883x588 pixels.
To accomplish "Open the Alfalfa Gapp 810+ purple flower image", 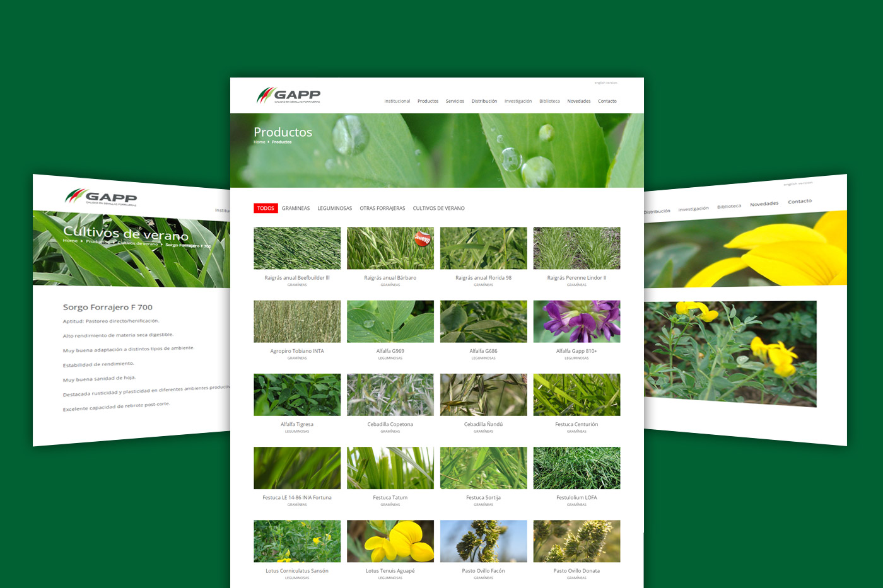I will pos(576,321).
